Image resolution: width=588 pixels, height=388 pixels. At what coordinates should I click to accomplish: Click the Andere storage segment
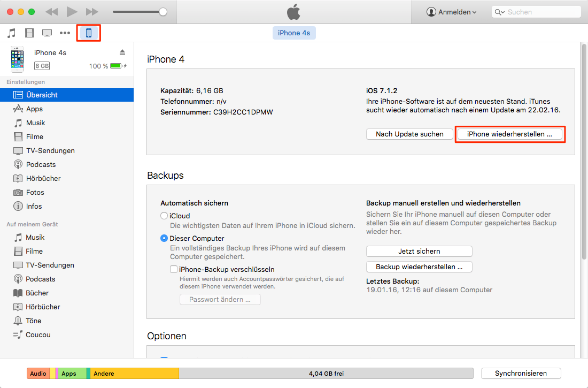click(x=135, y=374)
